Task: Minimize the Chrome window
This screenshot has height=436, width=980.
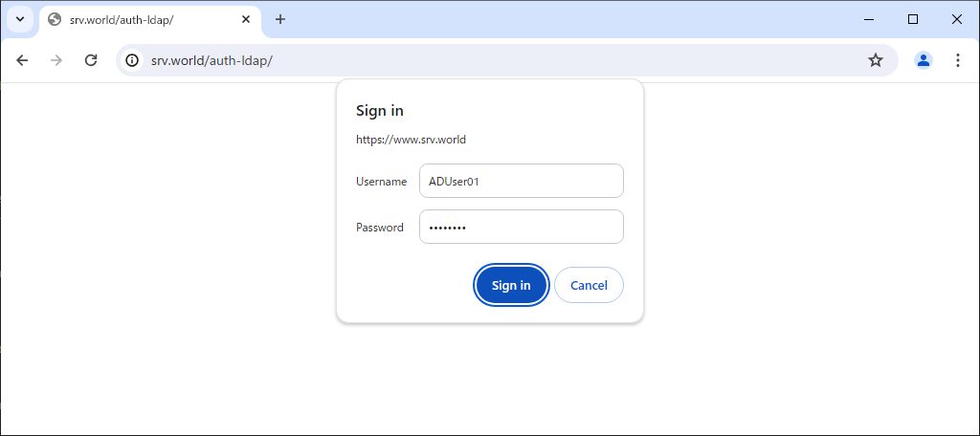Action: 869,19
